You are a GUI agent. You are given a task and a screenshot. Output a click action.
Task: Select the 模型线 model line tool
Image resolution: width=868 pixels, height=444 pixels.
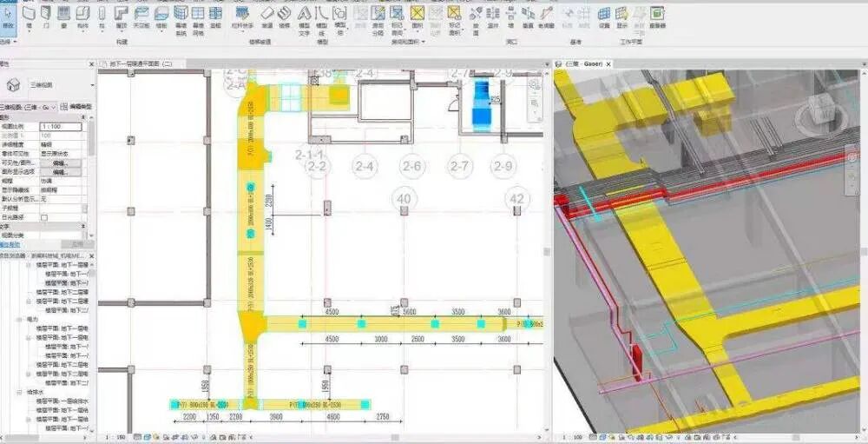coord(321,21)
